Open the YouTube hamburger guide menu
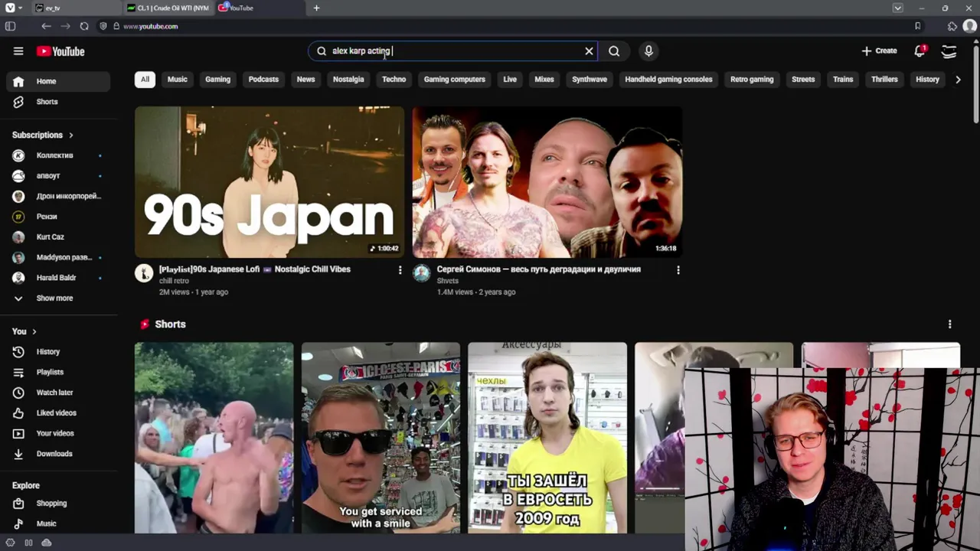Screen dimensions: 980x551 (x=18, y=51)
